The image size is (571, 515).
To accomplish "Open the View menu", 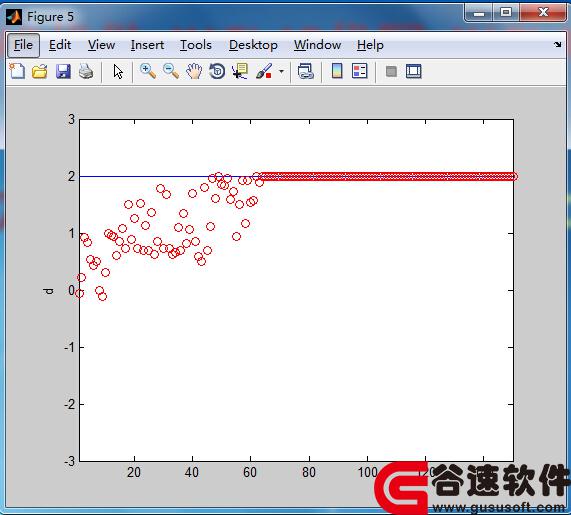I will (x=102, y=45).
